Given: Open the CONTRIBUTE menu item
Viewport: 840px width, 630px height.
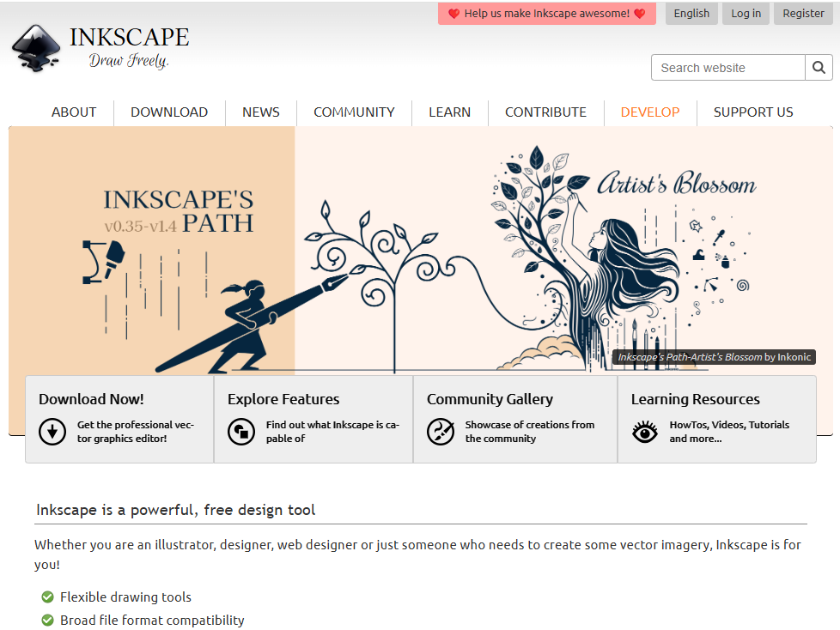Looking at the screenshot, I should (545, 112).
